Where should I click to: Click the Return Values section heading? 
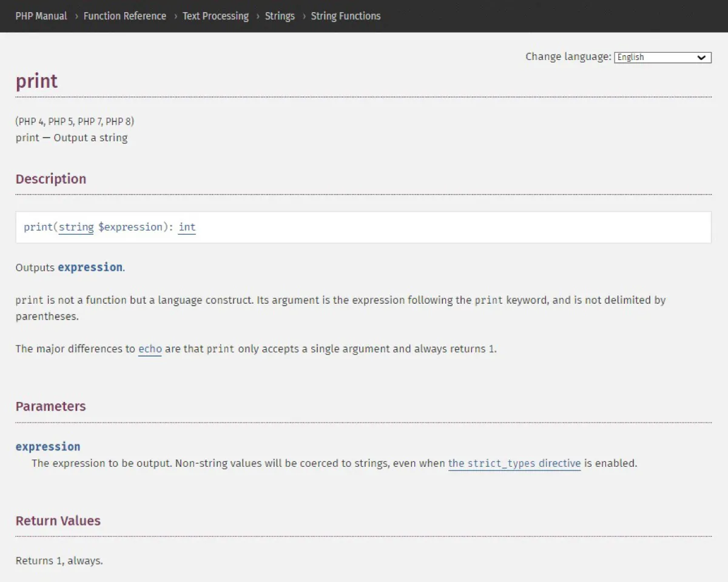click(58, 521)
